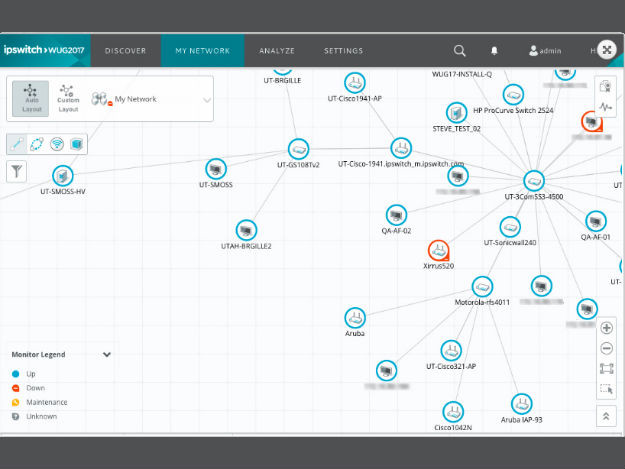Activate the marquee selection tool
625x469 pixels.
606,389
